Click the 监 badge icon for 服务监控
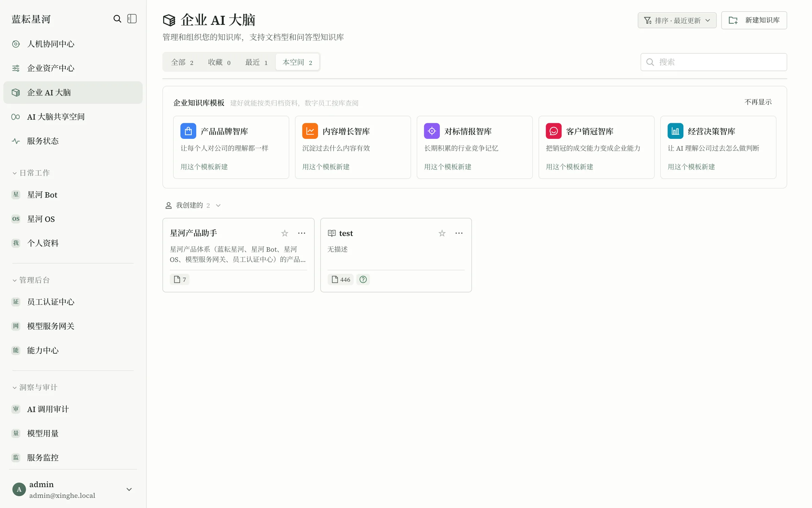Image resolution: width=812 pixels, height=508 pixels. pyautogui.click(x=16, y=458)
